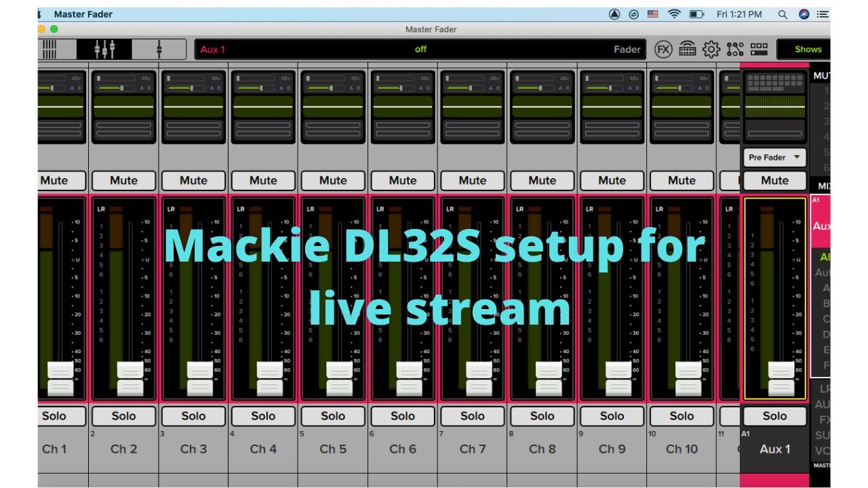
Task: Open Ch 8 dynamics thumbnail
Action: pos(542,129)
